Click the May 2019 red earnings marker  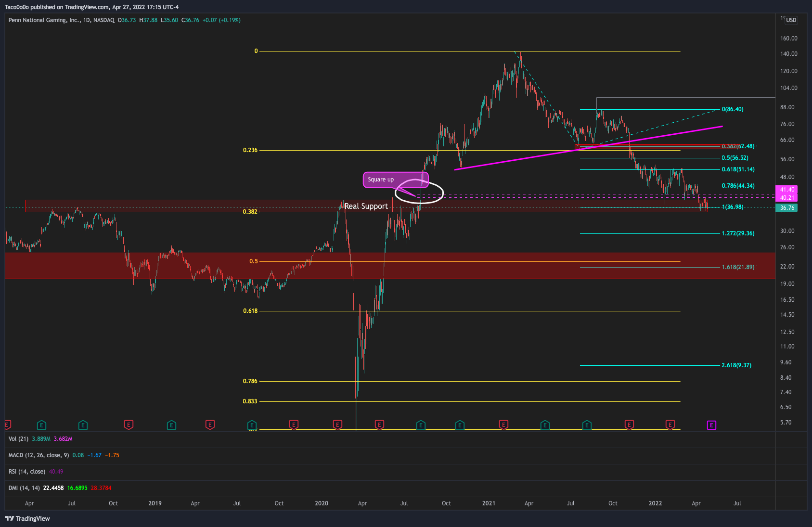click(210, 425)
